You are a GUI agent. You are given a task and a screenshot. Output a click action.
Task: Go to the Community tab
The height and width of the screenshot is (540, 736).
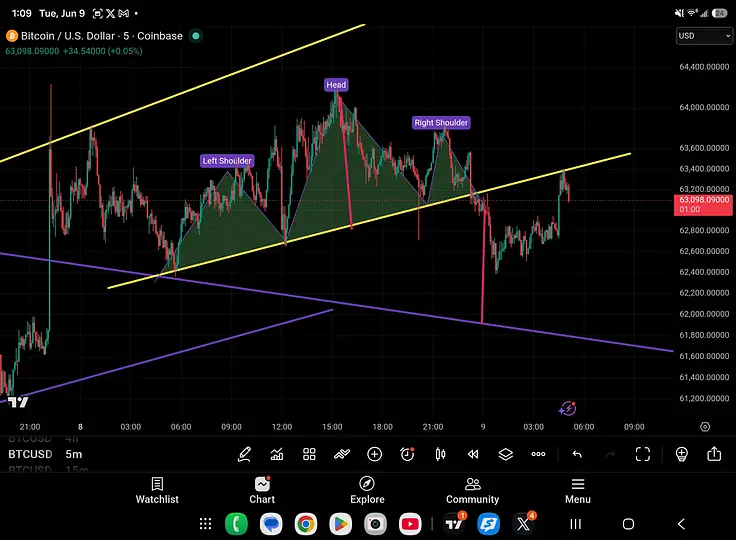[472, 491]
